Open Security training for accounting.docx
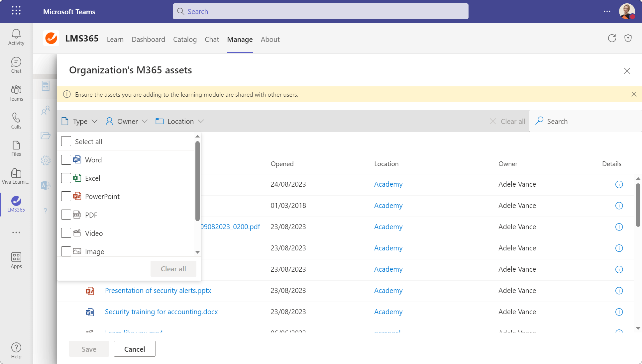This screenshot has height=364, width=642. pyautogui.click(x=161, y=312)
